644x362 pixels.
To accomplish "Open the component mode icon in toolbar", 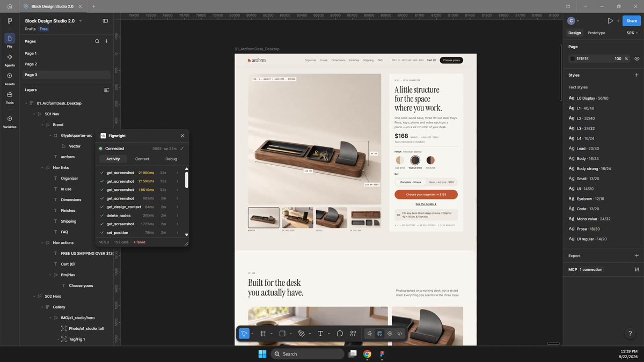I will (x=390, y=334).
